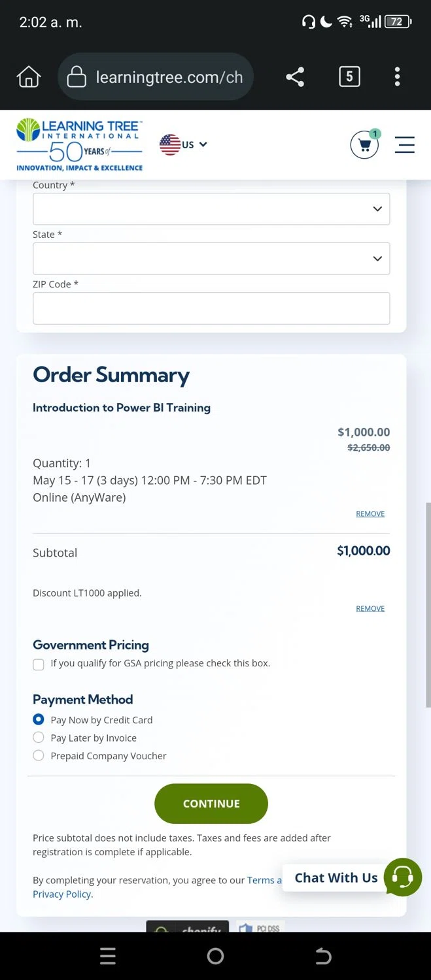Image resolution: width=431 pixels, height=980 pixels.
Task: Expand the Country dropdown
Action: coord(211,209)
